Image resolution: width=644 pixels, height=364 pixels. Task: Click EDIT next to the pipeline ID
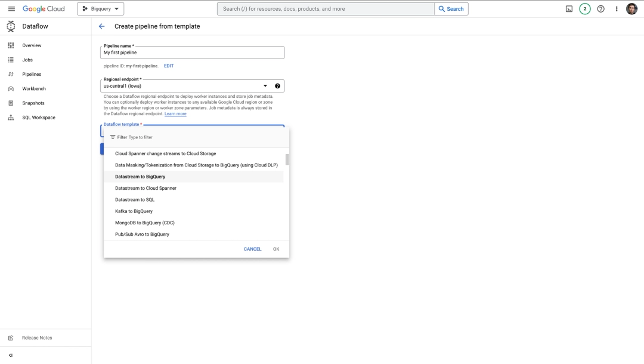pos(169,66)
